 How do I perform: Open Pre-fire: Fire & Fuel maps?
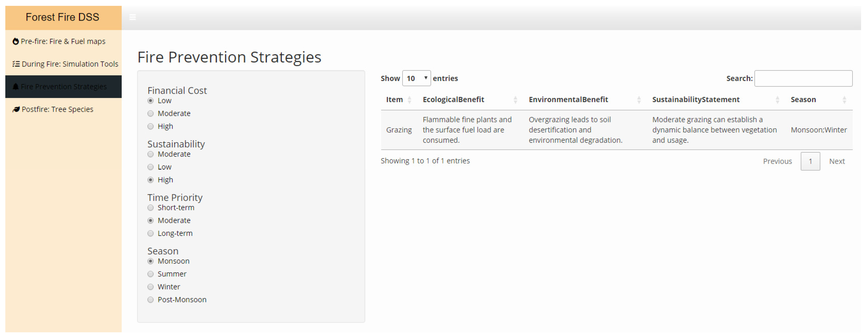(63, 41)
